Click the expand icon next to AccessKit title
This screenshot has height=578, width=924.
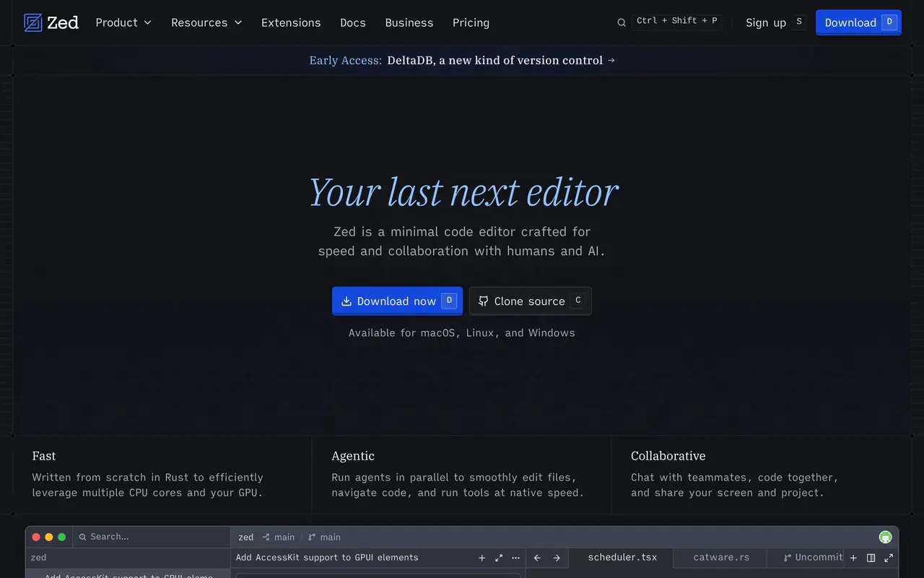(x=499, y=558)
